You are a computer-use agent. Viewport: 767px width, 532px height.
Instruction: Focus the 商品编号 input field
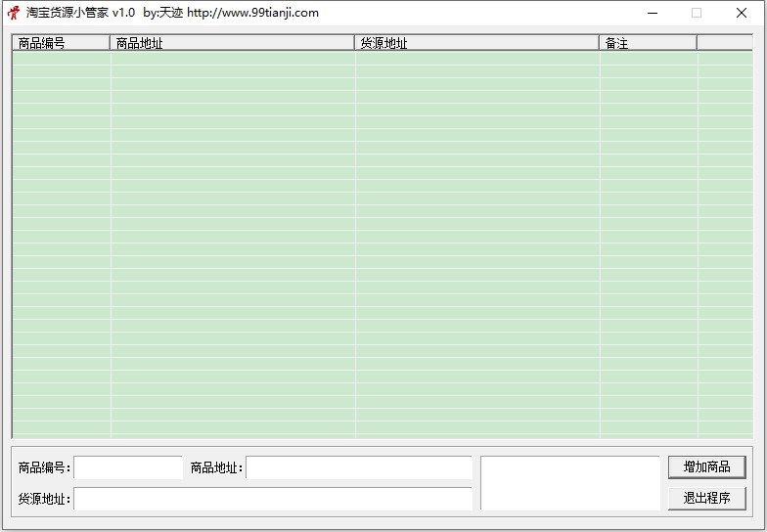pos(128,467)
